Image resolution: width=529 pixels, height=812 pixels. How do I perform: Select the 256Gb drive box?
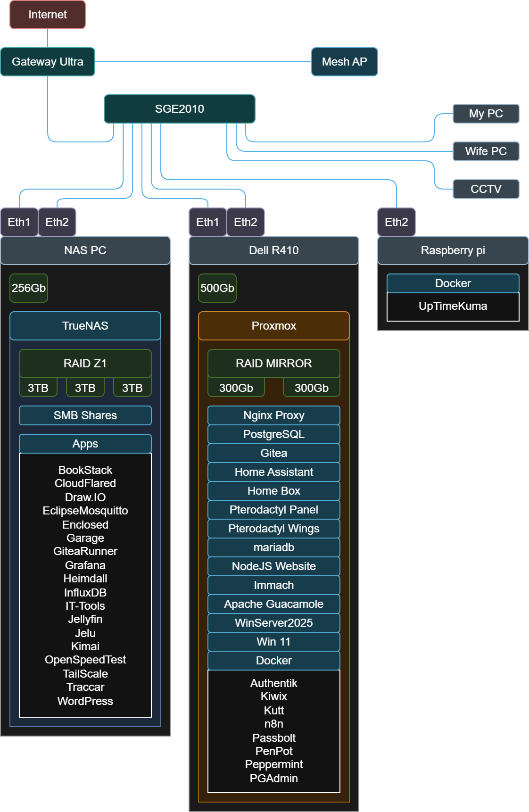tap(29, 288)
